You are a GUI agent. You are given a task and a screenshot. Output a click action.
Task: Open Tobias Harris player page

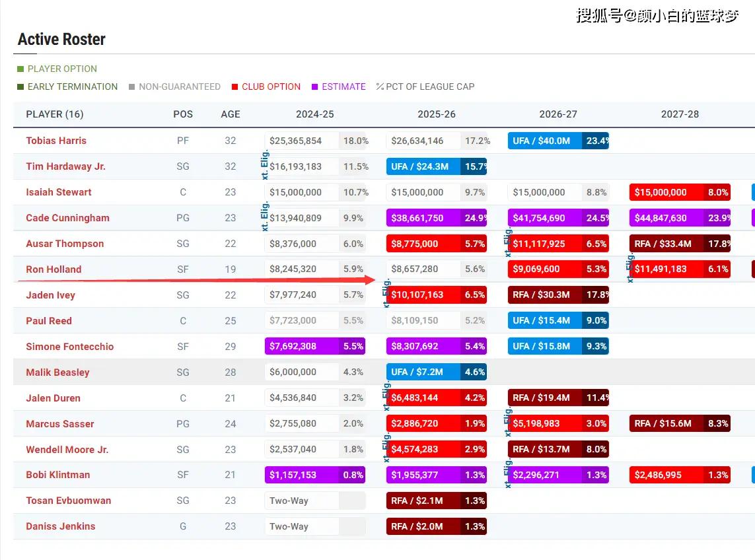coord(56,141)
